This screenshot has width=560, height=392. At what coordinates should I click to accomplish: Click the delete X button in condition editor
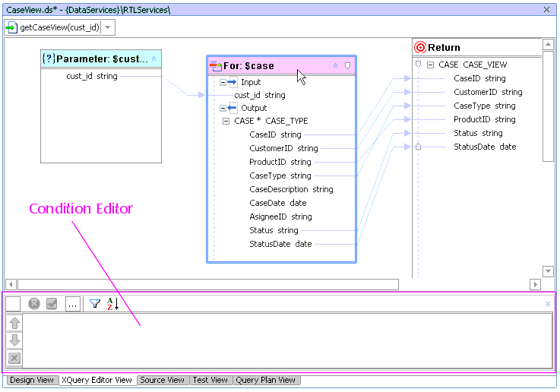(14, 358)
